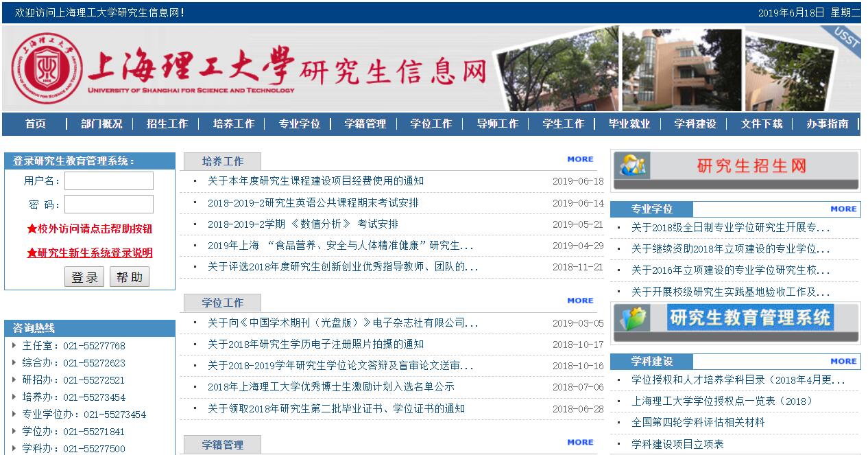Click the red star before 研究生新生系统登录说明

[x=32, y=253]
